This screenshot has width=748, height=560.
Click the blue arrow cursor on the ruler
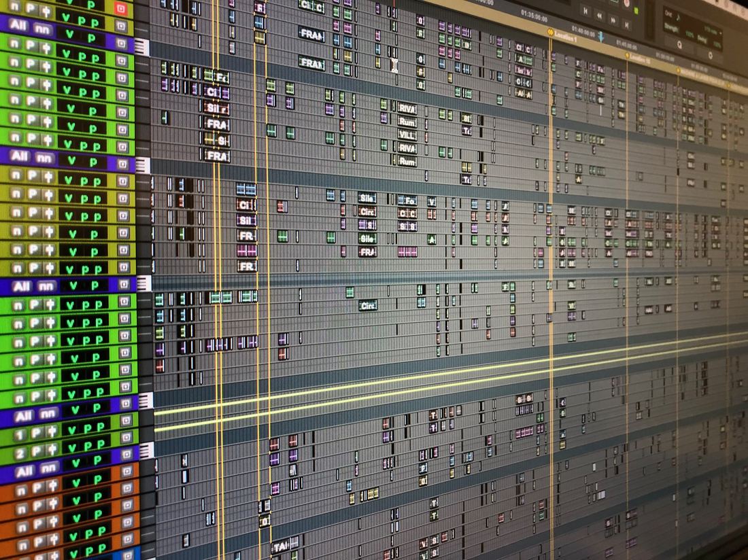(x=602, y=37)
